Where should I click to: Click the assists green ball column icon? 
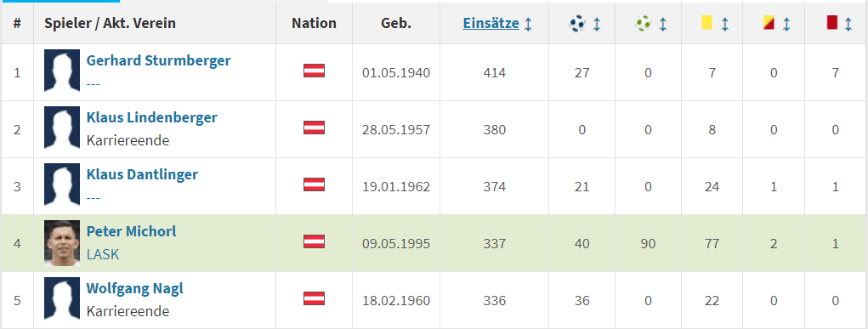(x=644, y=23)
